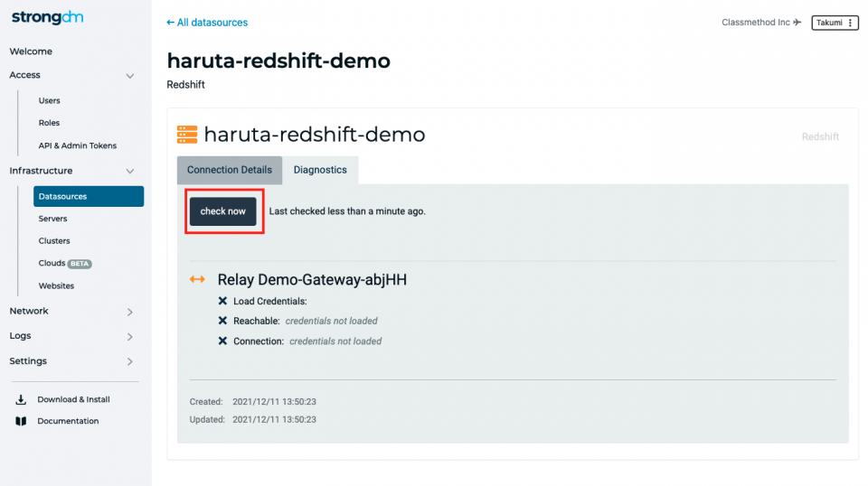This screenshot has height=486, width=868.
Task: Expand the Network section chevron
Action: click(130, 312)
